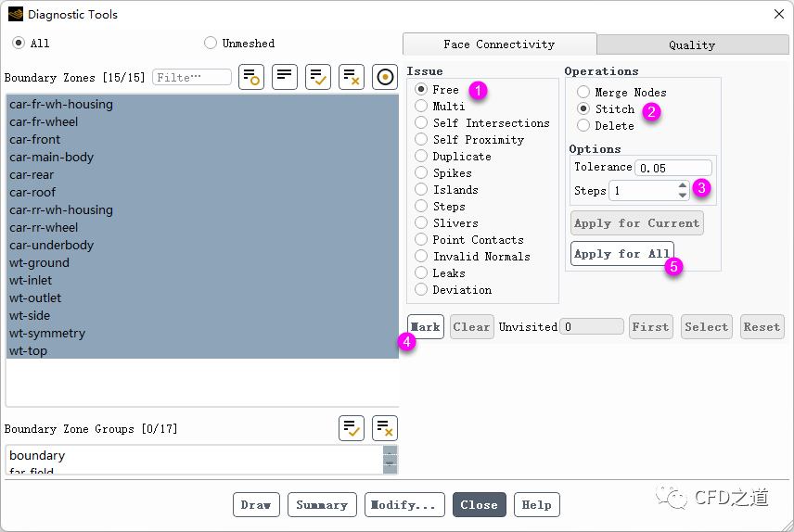
Task: Deselect all Boundary Zone Groups via X icon
Action: (x=385, y=428)
